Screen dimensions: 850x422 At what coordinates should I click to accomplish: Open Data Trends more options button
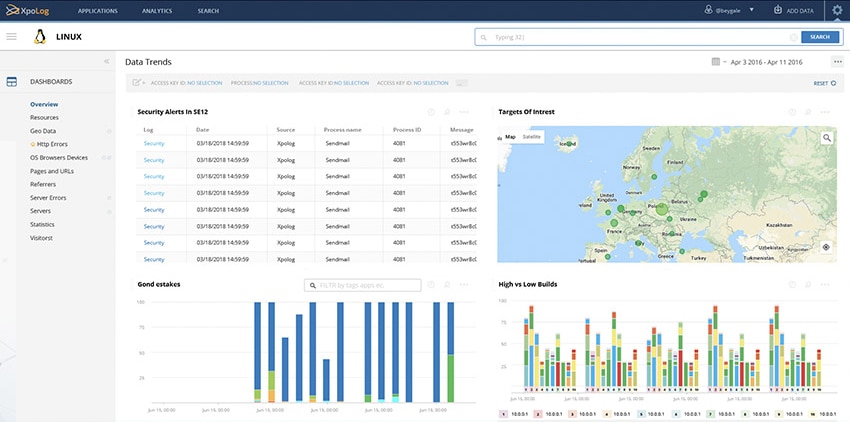pos(838,62)
